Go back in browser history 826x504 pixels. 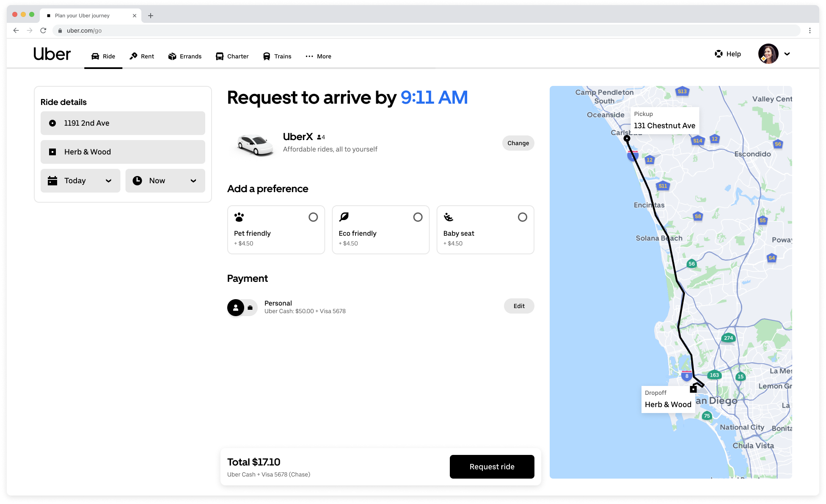coord(16,30)
